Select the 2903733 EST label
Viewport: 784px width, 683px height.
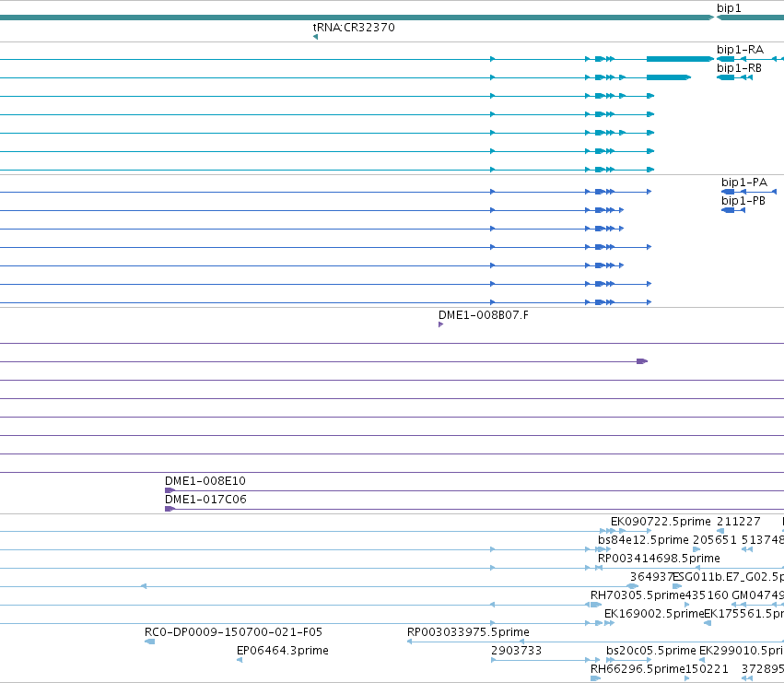coord(516,651)
